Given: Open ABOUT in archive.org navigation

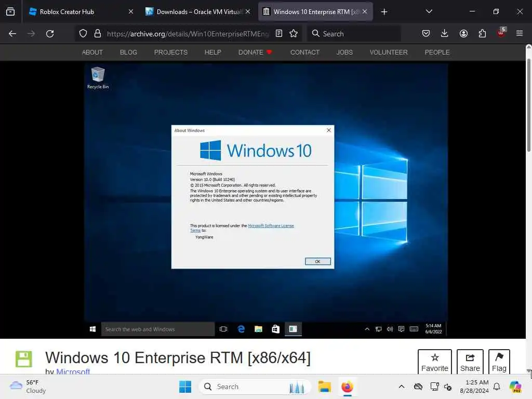Looking at the screenshot, I should [92, 52].
